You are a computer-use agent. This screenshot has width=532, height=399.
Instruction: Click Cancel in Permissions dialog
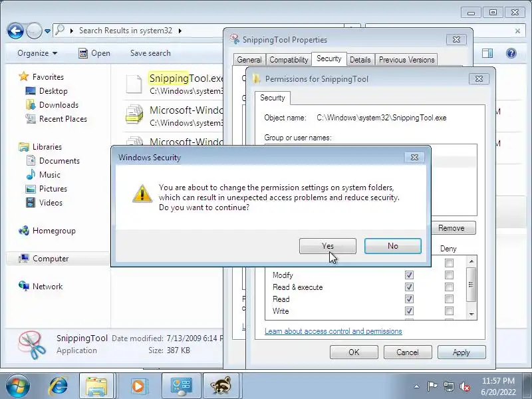point(408,352)
